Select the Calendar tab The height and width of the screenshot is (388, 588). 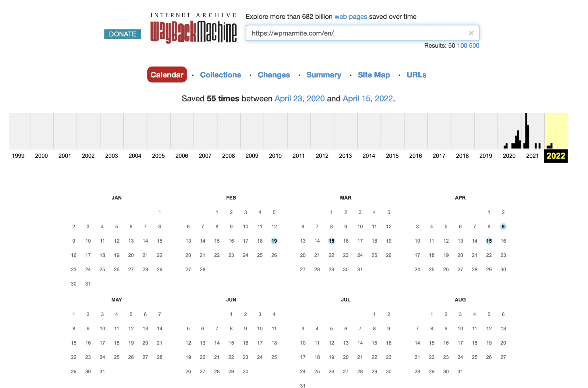(x=167, y=75)
